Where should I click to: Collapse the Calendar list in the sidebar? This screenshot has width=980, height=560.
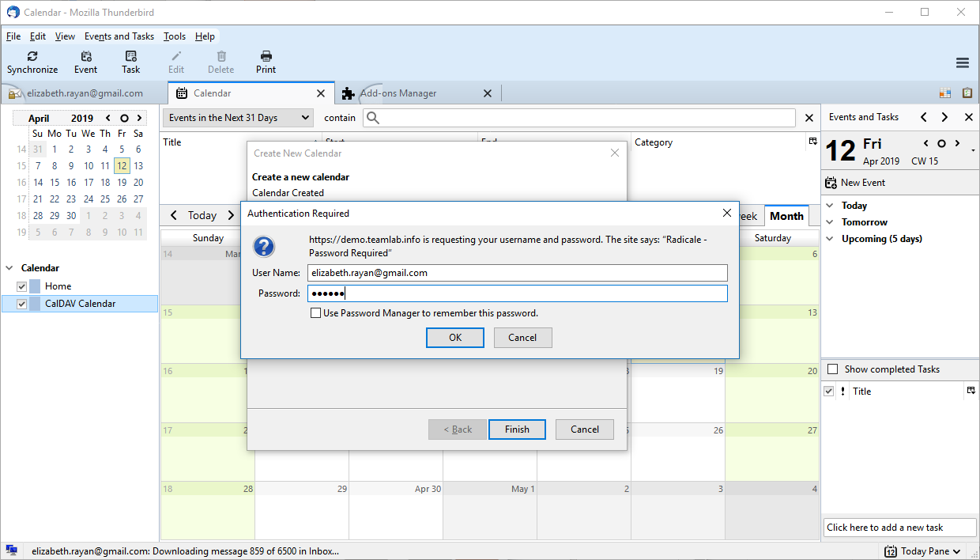click(9, 267)
